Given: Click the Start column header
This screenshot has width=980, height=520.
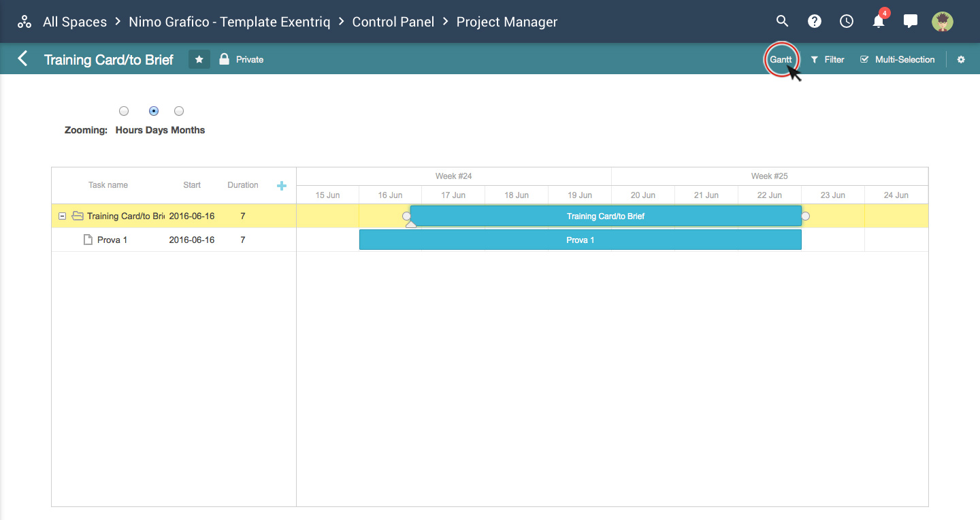Looking at the screenshot, I should (x=192, y=185).
